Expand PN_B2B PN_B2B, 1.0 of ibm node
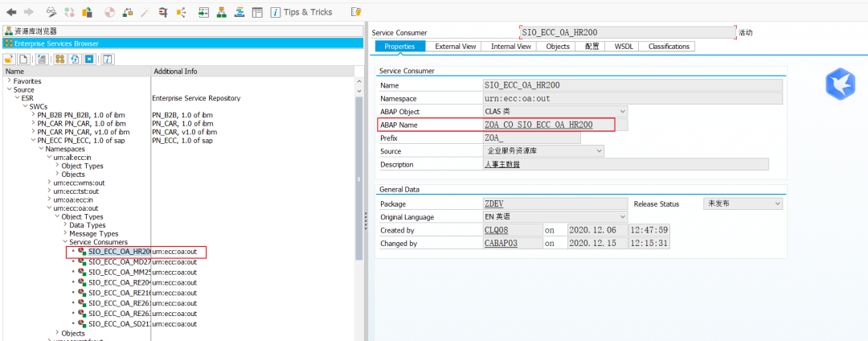 point(33,115)
